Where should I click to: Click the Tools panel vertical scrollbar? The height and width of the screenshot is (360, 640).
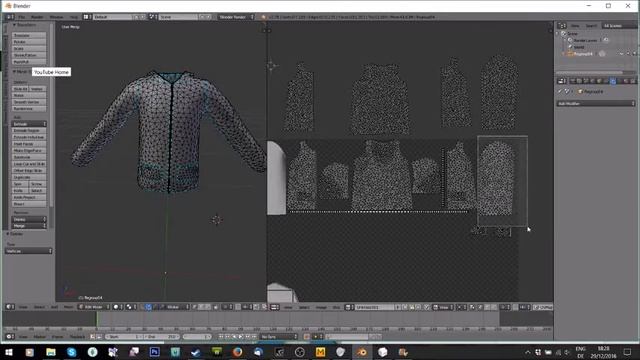[51, 114]
